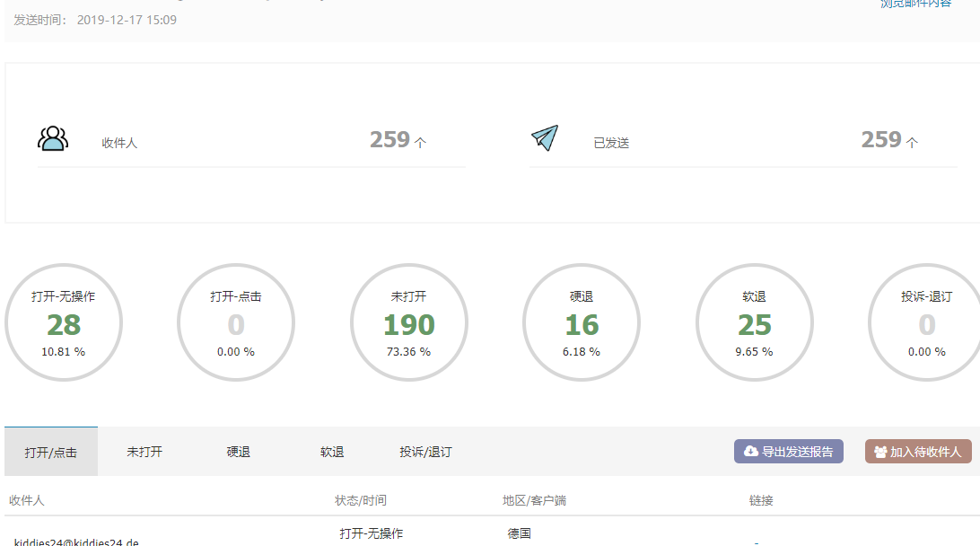
Task: Select the 未打开 190 circle
Action: [x=408, y=322]
